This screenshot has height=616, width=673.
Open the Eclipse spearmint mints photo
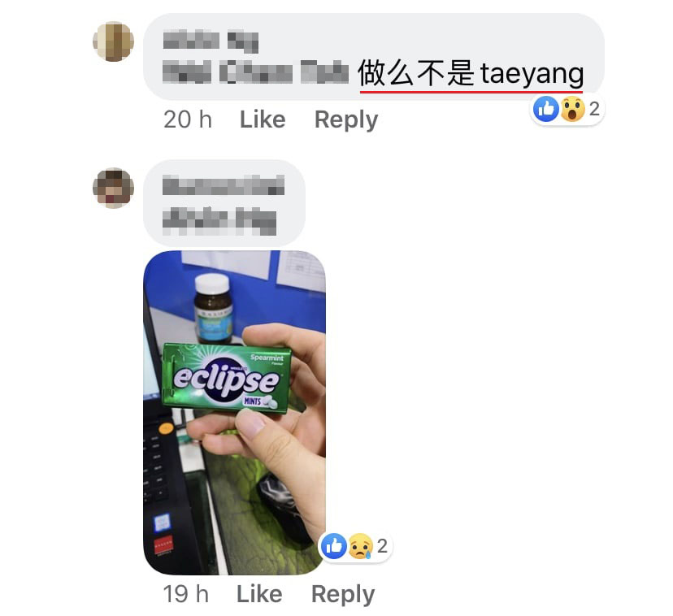pos(234,413)
